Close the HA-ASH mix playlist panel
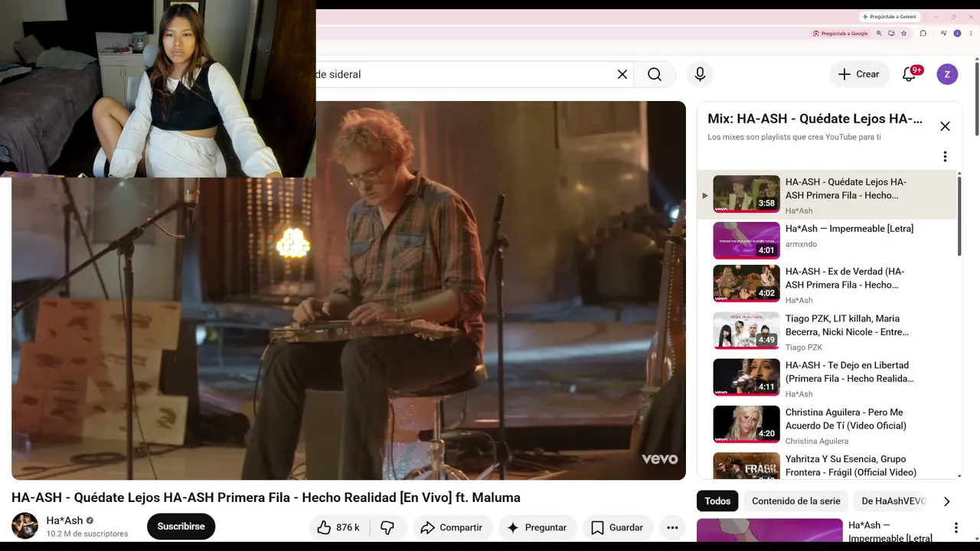This screenshot has width=980, height=551. (945, 126)
